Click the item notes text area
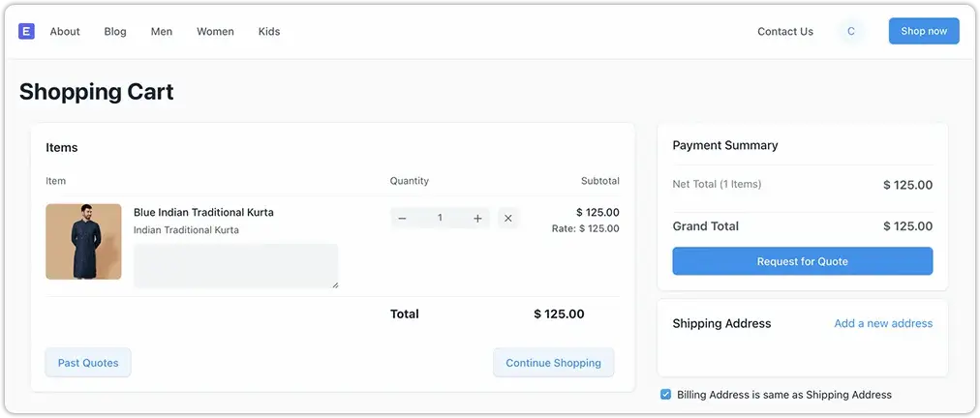980x418 pixels. [235, 265]
